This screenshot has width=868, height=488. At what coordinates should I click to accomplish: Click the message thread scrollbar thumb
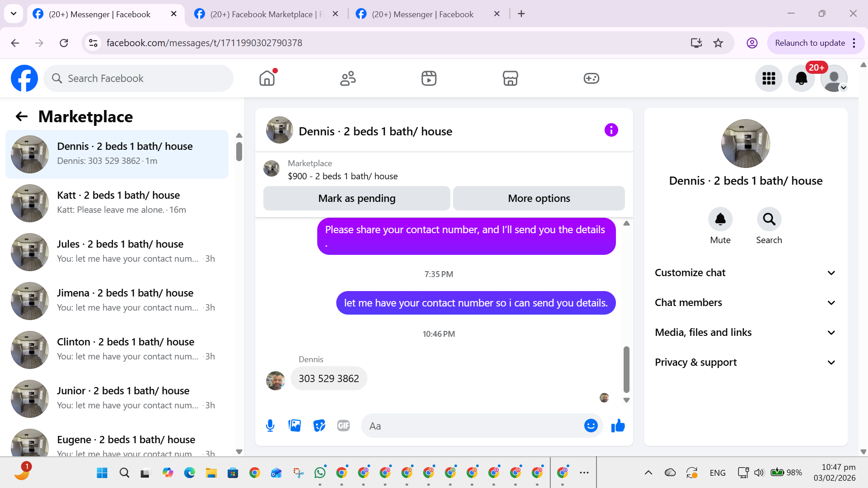click(x=626, y=370)
